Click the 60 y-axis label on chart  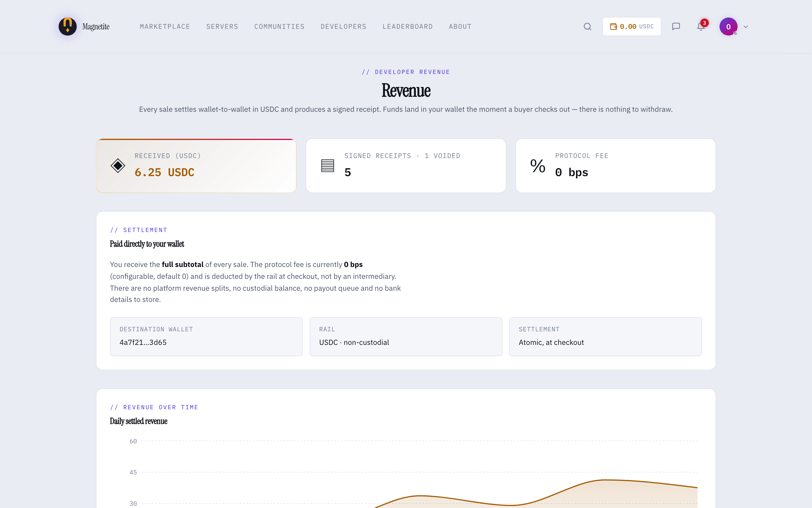[x=133, y=441]
